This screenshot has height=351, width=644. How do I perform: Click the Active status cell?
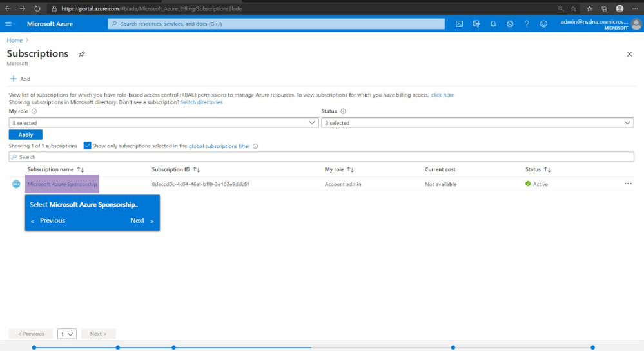point(536,184)
